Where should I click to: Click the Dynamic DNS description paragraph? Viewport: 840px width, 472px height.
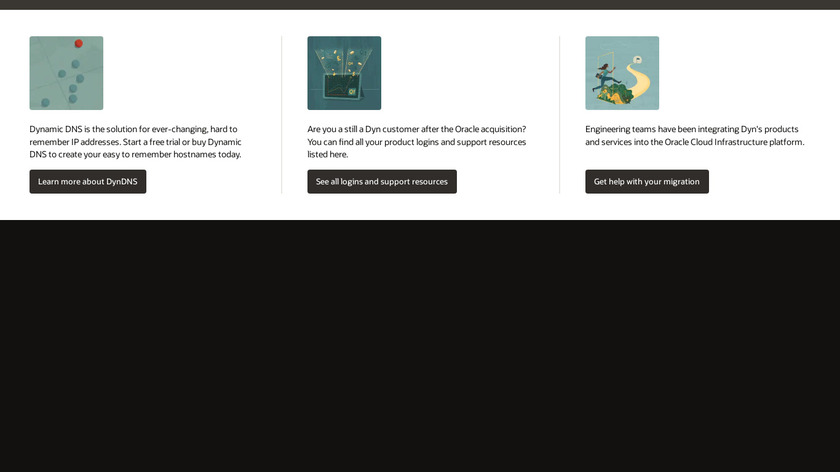(x=136, y=141)
